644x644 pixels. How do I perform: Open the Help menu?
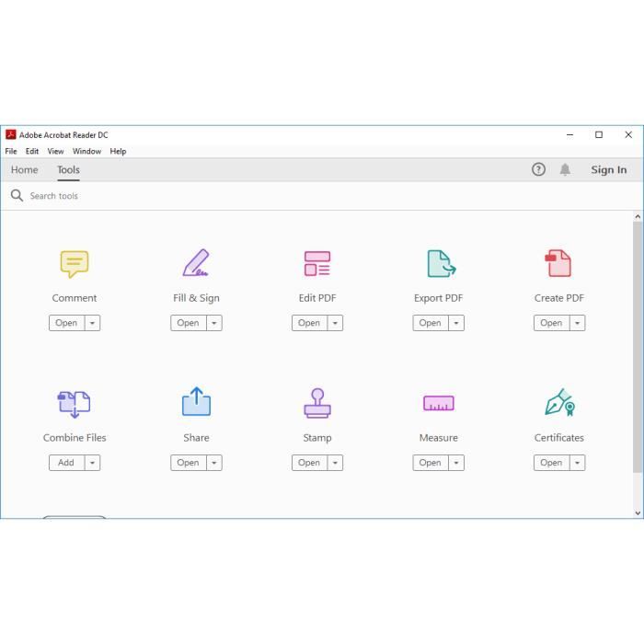[118, 151]
